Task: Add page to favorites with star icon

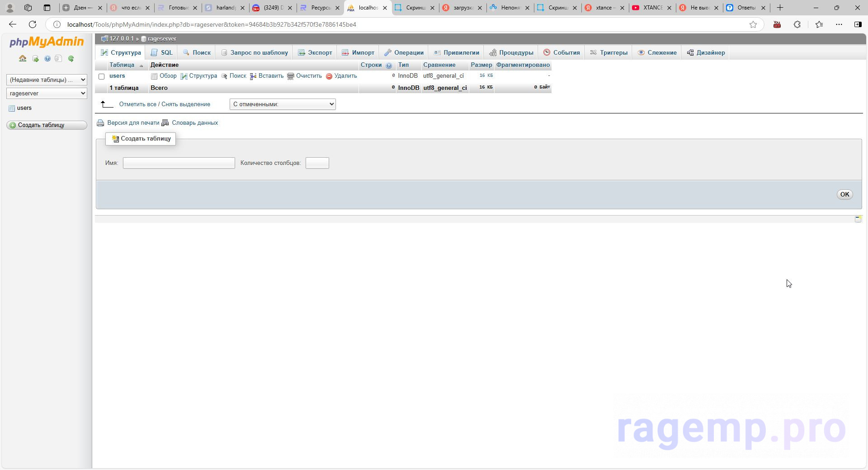Action: 753,24
